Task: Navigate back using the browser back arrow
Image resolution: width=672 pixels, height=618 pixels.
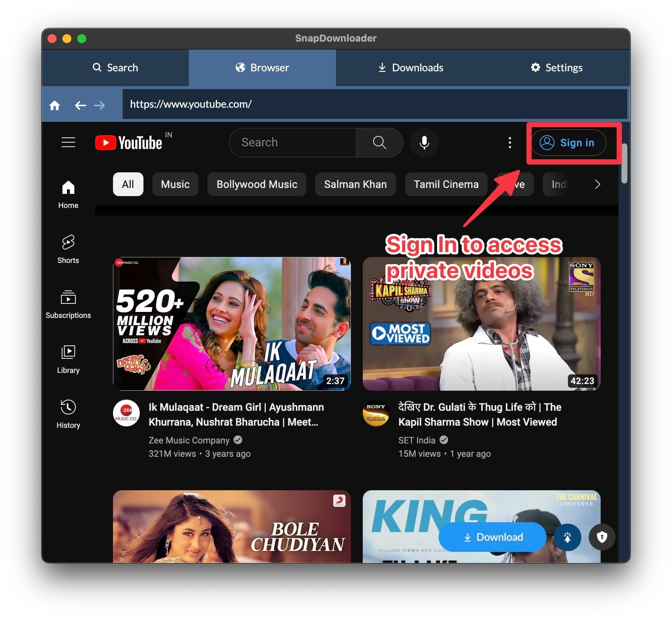Action: coord(80,105)
